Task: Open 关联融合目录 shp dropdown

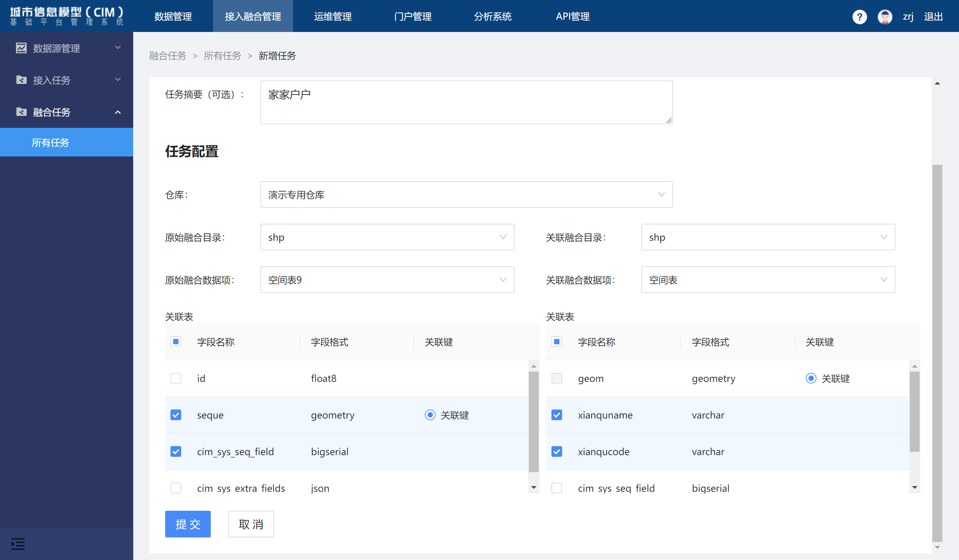Action: click(x=768, y=237)
